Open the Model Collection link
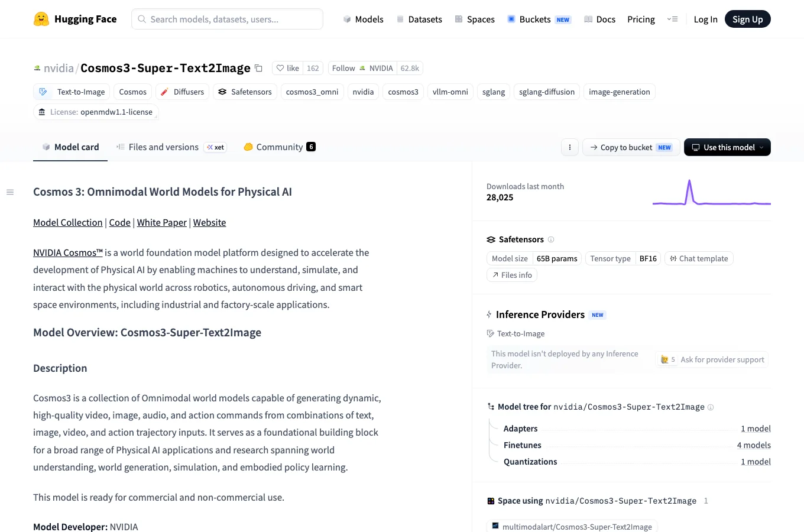 pyautogui.click(x=68, y=223)
